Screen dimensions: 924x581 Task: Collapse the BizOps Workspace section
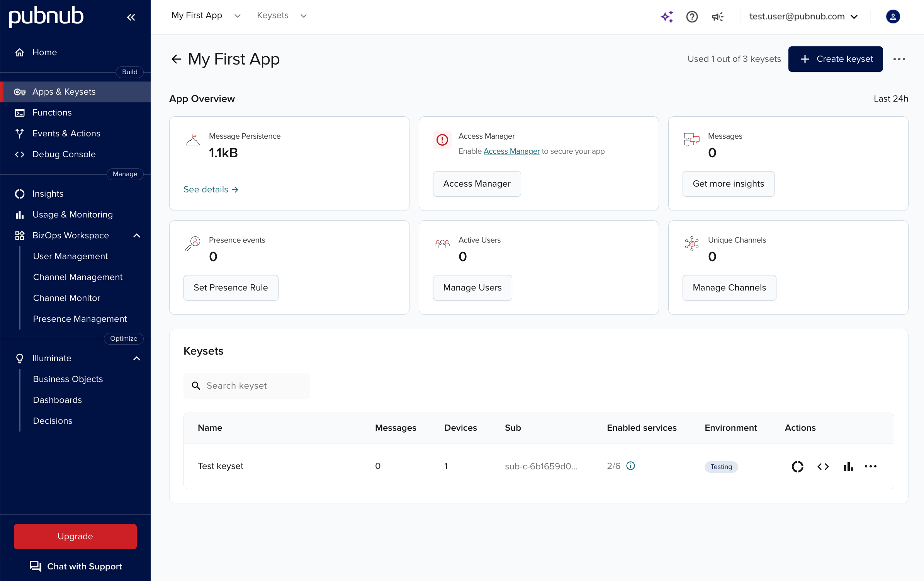pos(137,236)
